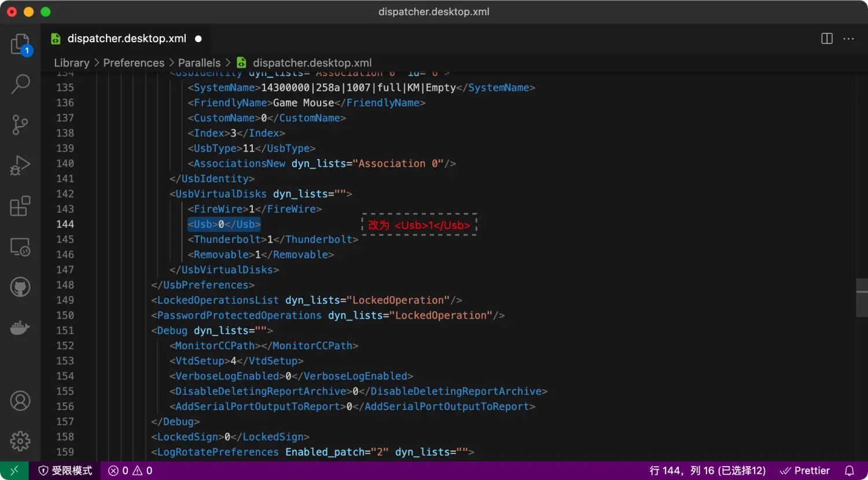Click the VerboseLogEnabled line
The image size is (868, 480).
(x=291, y=376)
